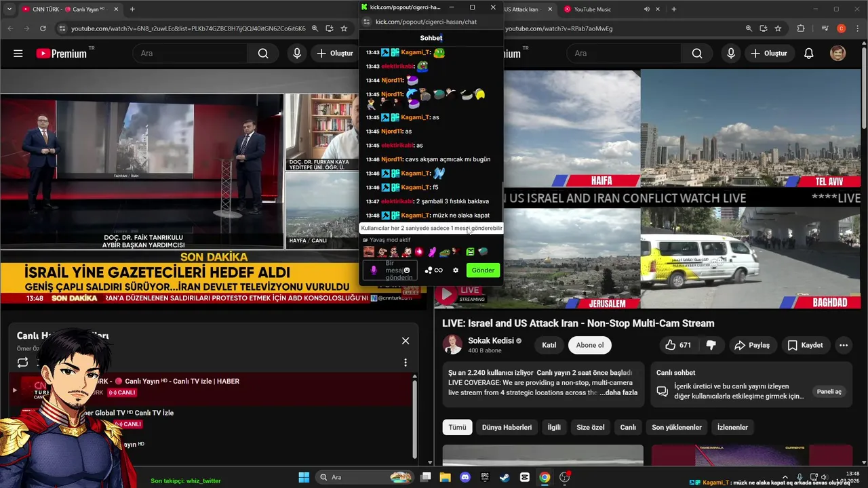Open chat settings gear in Kick popout
Image resolution: width=868 pixels, height=488 pixels.
(456, 270)
